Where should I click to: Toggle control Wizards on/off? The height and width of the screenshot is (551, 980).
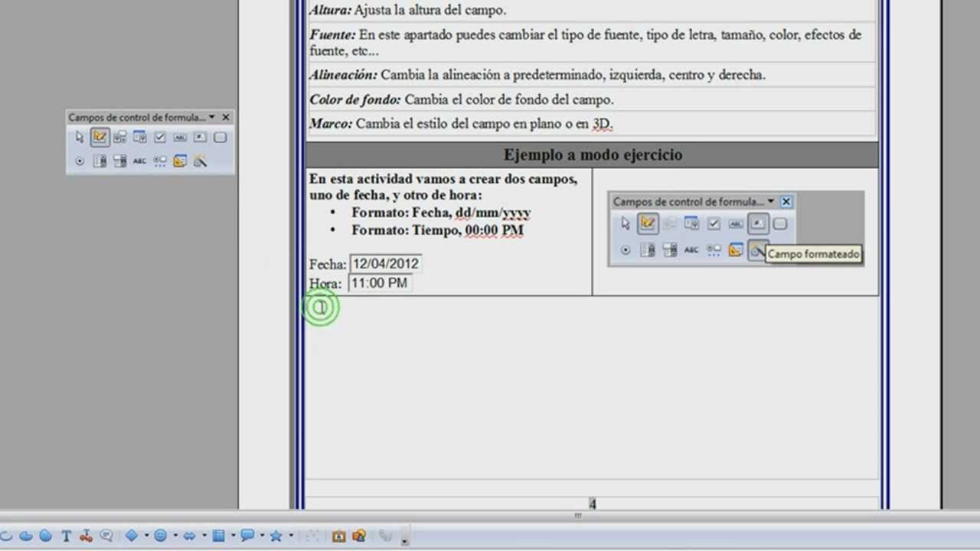200,161
